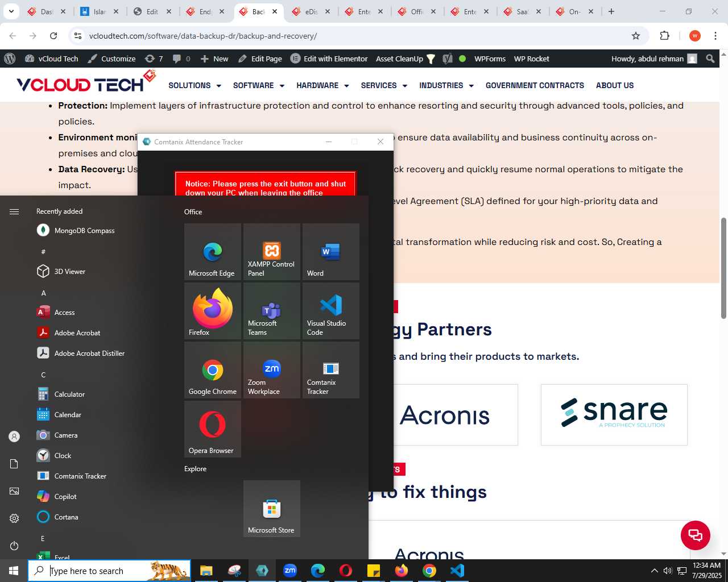Open the Microsoft Store tile
The image size is (728, 582).
point(271,509)
